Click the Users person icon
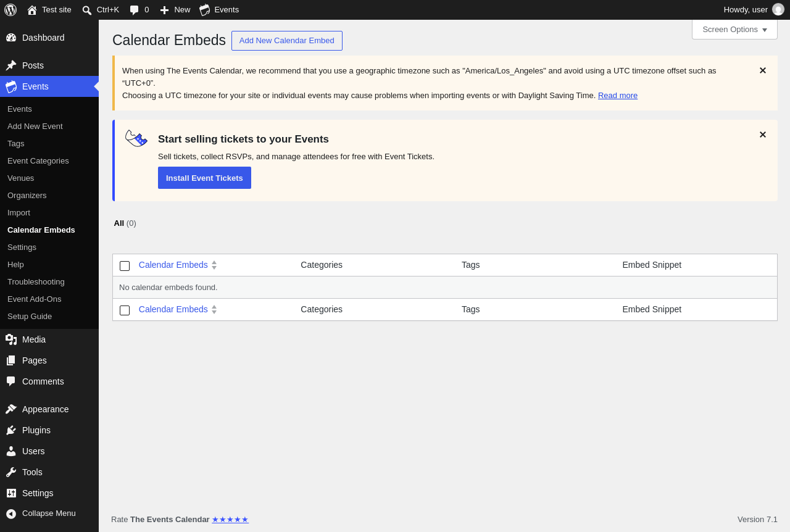The image size is (790, 532). pos(11,451)
